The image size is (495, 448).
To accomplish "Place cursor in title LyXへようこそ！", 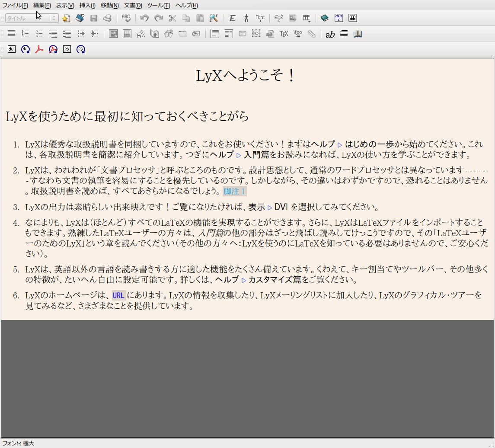I will tap(245, 76).
